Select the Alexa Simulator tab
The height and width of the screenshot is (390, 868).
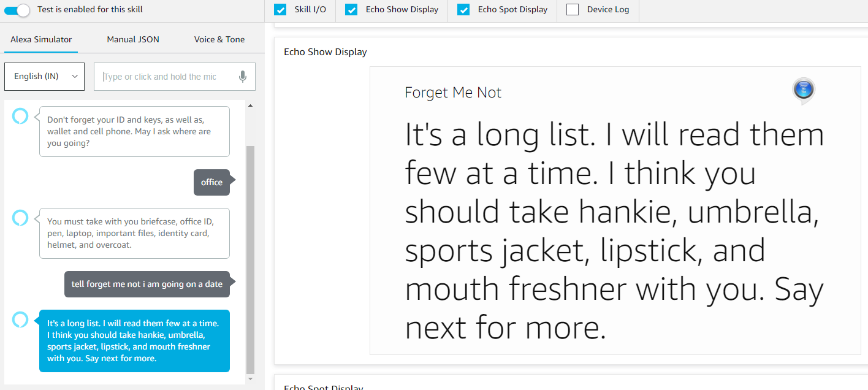[41, 39]
